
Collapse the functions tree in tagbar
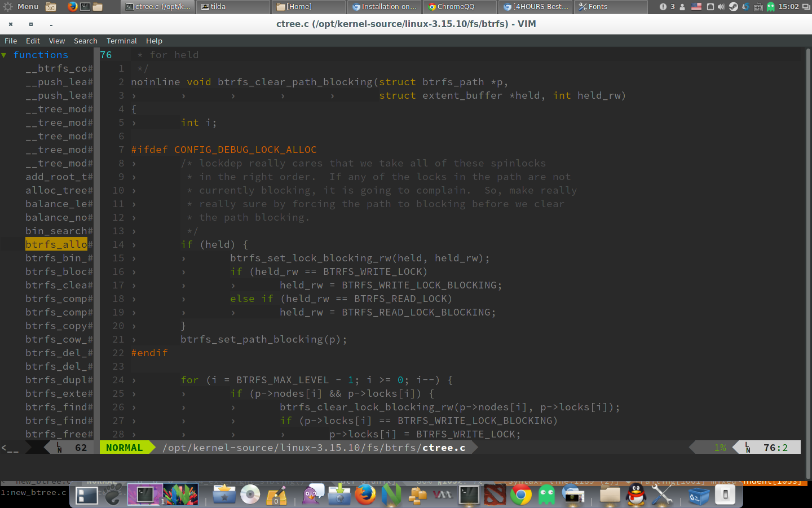[x=4, y=55]
